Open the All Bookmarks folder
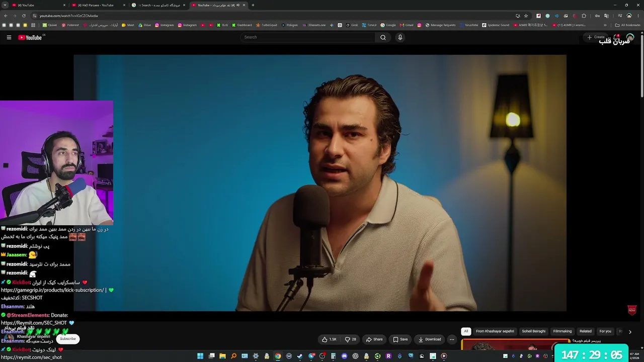This screenshot has width=644, height=362. 627,25
